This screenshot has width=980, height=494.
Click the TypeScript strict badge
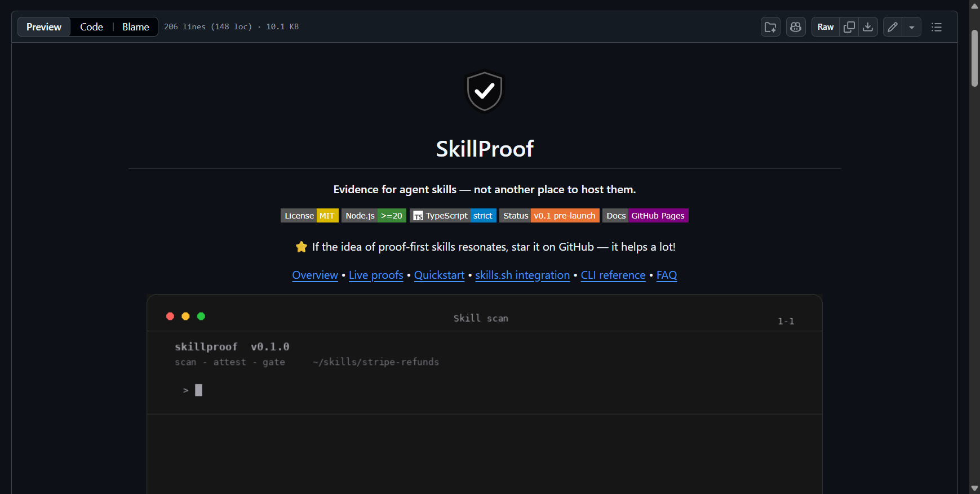pyautogui.click(x=453, y=216)
